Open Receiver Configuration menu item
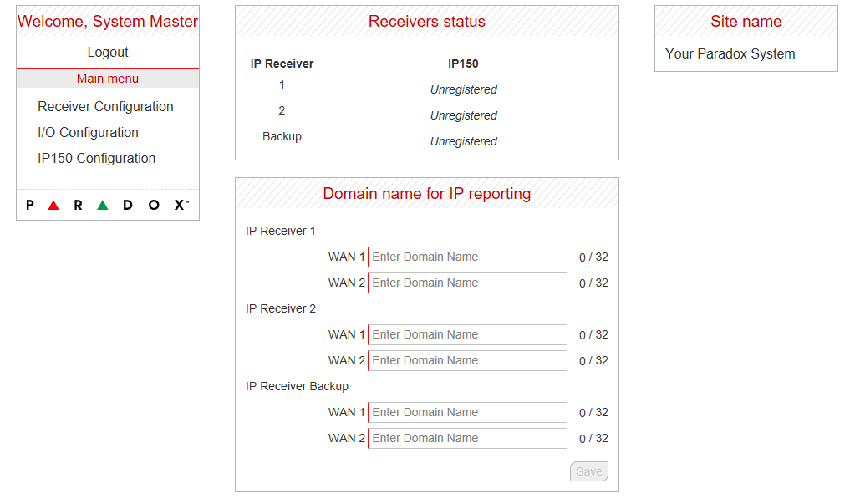This screenshot has width=855, height=504. coord(105,106)
